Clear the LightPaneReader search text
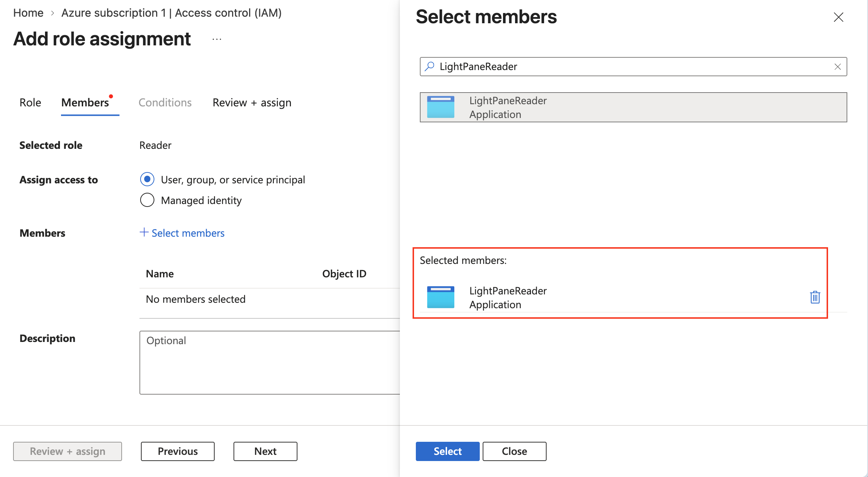Image resolution: width=868 pixels, height=477 pixels. click(837, 67)
